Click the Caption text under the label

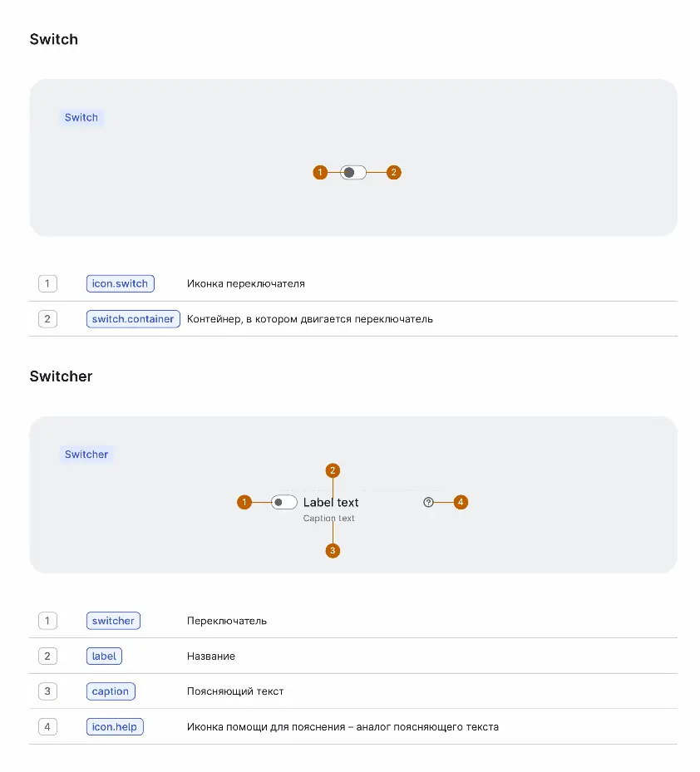[x=329, y=519]
